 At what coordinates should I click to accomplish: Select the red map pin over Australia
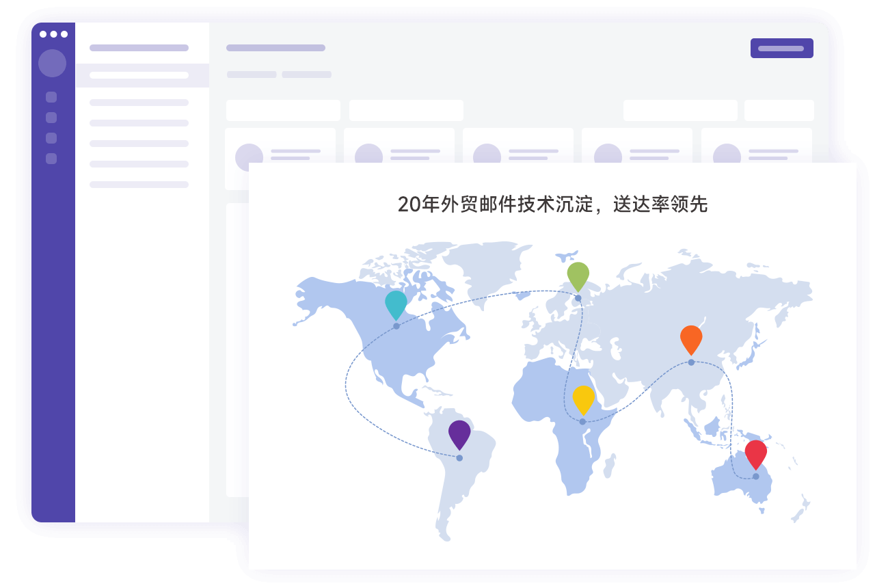point(755,455)
